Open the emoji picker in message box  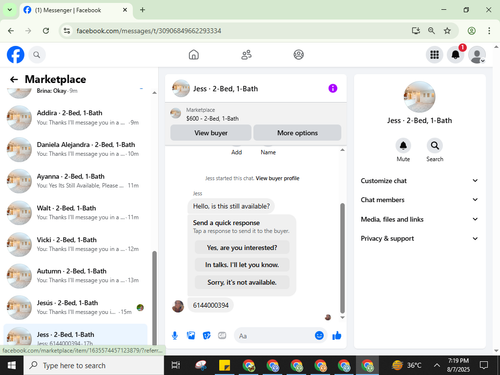[x=319, y=335]
